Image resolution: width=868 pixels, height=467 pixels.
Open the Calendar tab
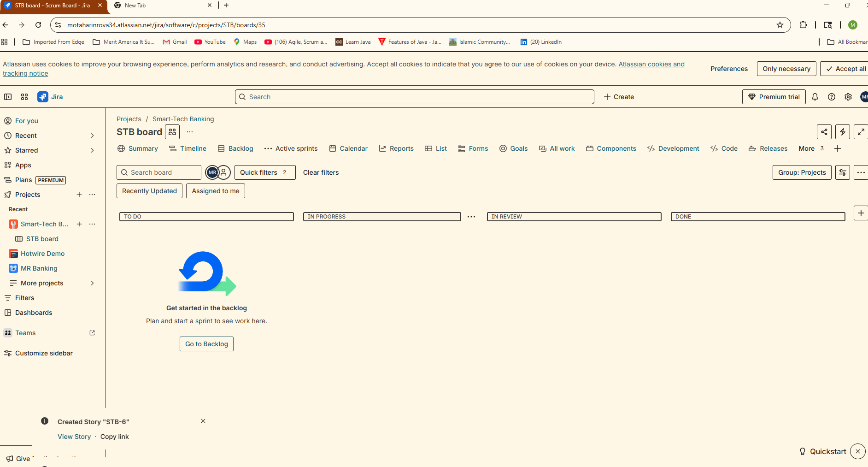[348, 148]
